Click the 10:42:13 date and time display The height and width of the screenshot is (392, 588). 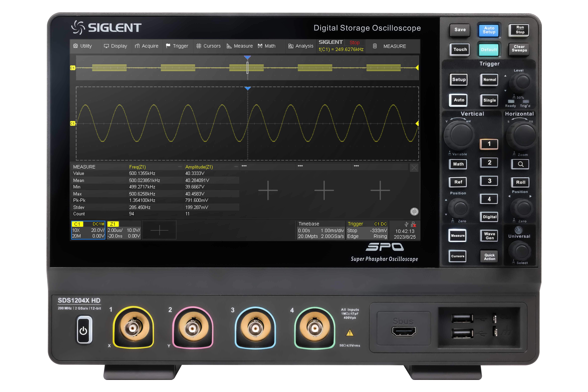(x=405, y=234)
